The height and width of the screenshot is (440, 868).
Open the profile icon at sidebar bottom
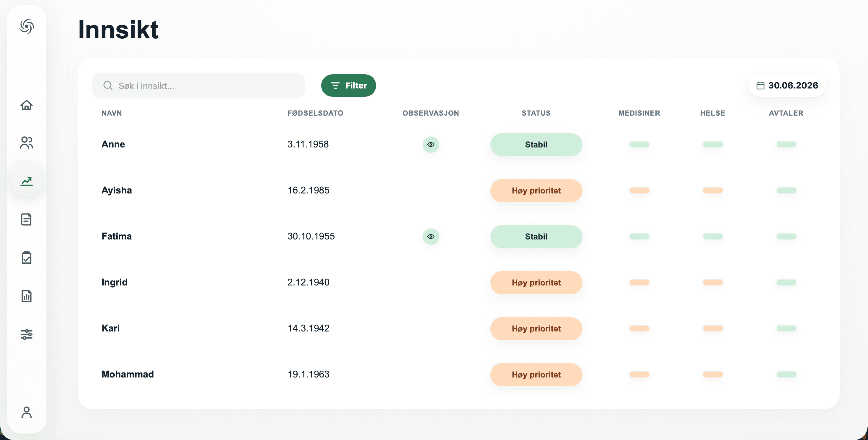pyautogui.click(x=27, y=412)
